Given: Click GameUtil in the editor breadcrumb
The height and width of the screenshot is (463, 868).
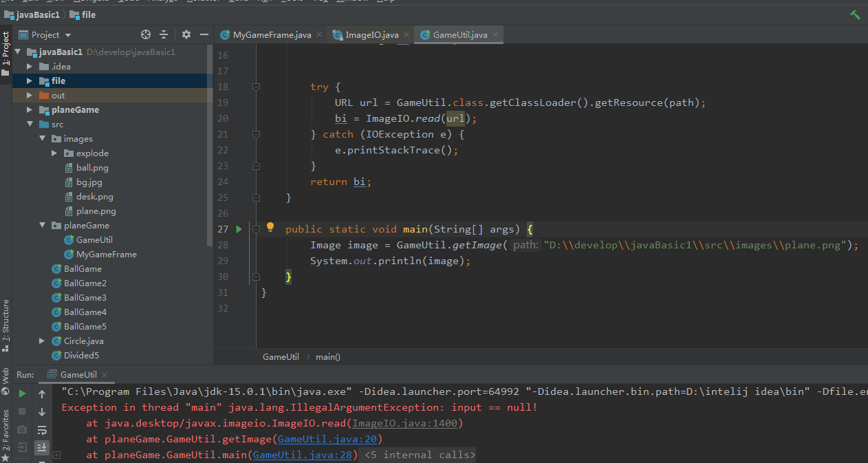Looking at the screenshot, I should [281, 356].
